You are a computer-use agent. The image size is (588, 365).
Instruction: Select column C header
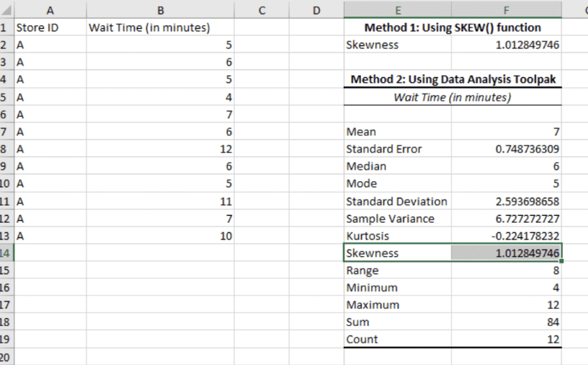tap(262, 10)
